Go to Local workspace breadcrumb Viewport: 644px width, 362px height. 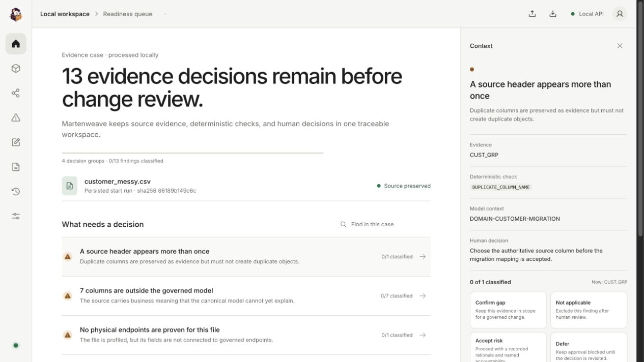[65, 14]
